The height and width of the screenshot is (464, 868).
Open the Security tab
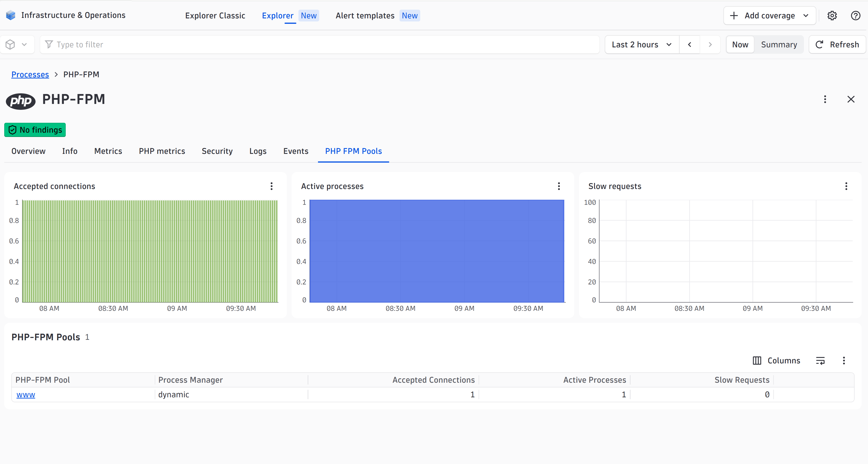click(217, 151)
